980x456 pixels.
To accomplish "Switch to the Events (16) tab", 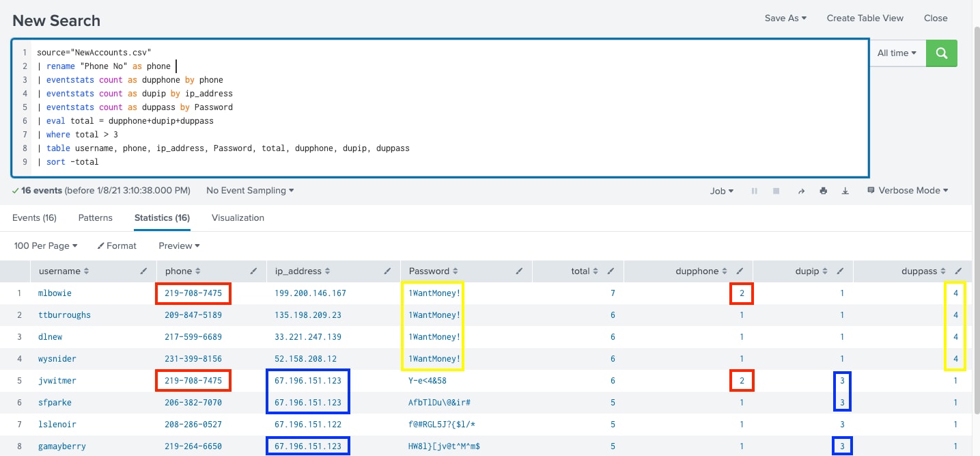I will click(34, 218).
